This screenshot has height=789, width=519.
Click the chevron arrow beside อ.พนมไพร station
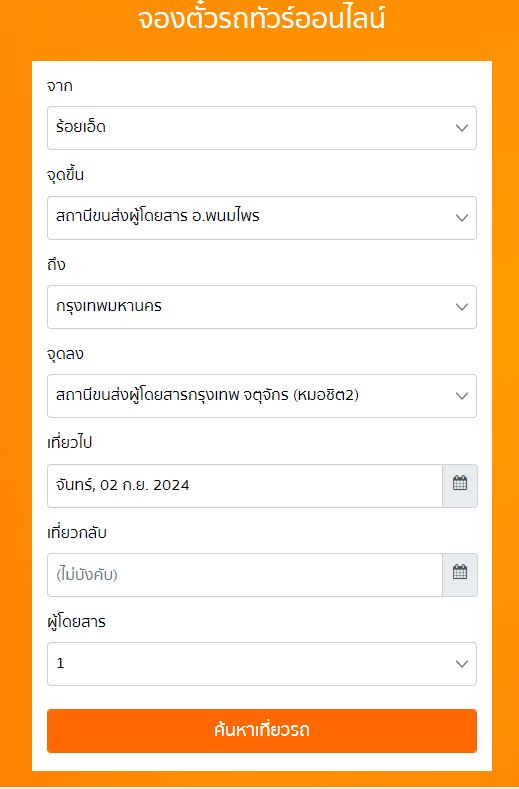[x=462, y=218]
